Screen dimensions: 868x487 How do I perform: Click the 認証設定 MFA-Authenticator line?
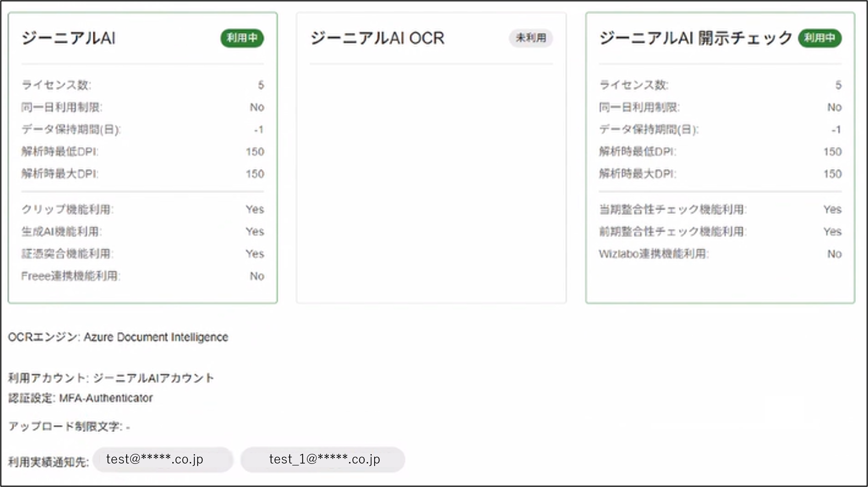80,398
